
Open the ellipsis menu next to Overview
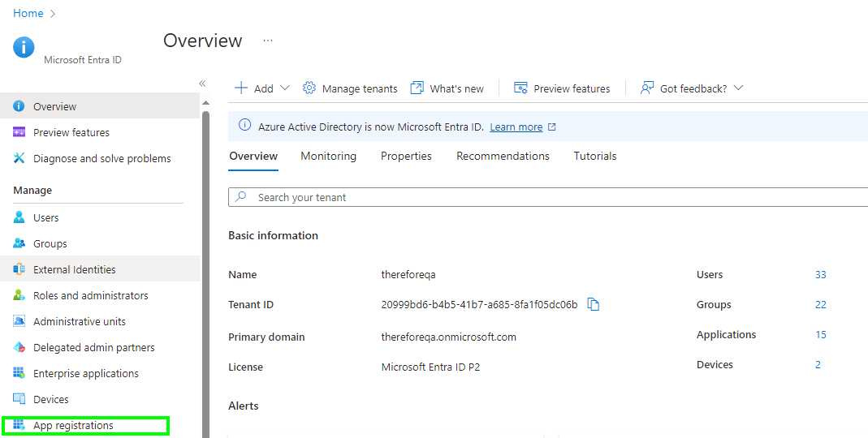[x=268, y=41]
